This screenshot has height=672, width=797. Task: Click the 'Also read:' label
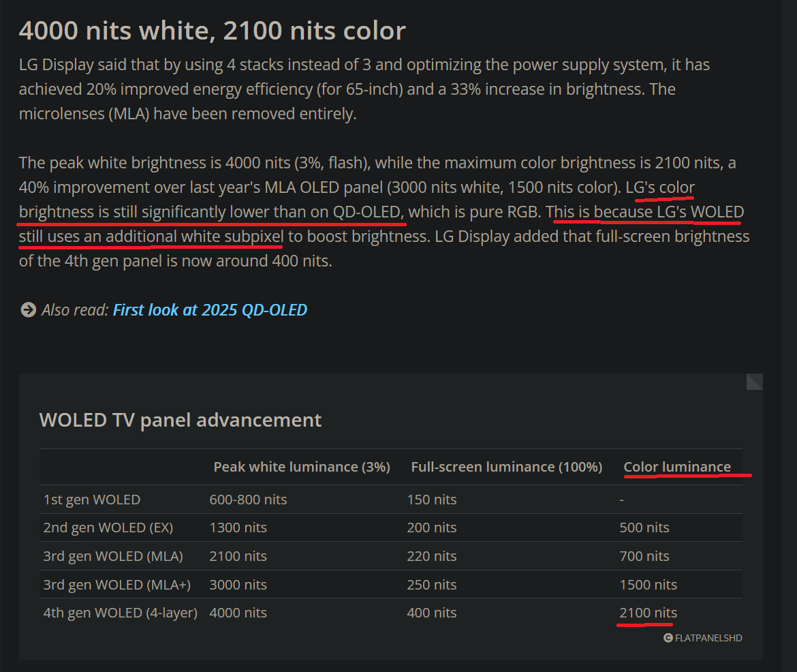pyautogui.click(x=75, y=310)
